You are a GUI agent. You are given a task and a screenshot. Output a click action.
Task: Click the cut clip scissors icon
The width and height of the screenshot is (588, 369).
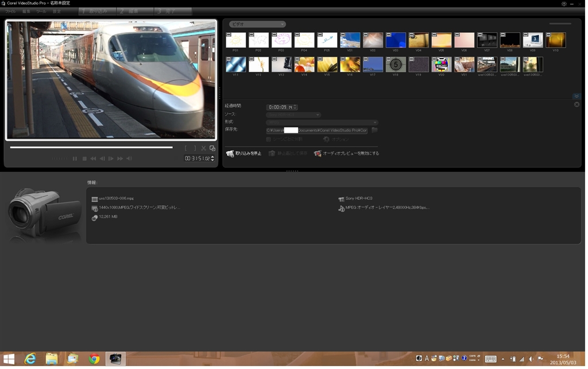(203, 148)
